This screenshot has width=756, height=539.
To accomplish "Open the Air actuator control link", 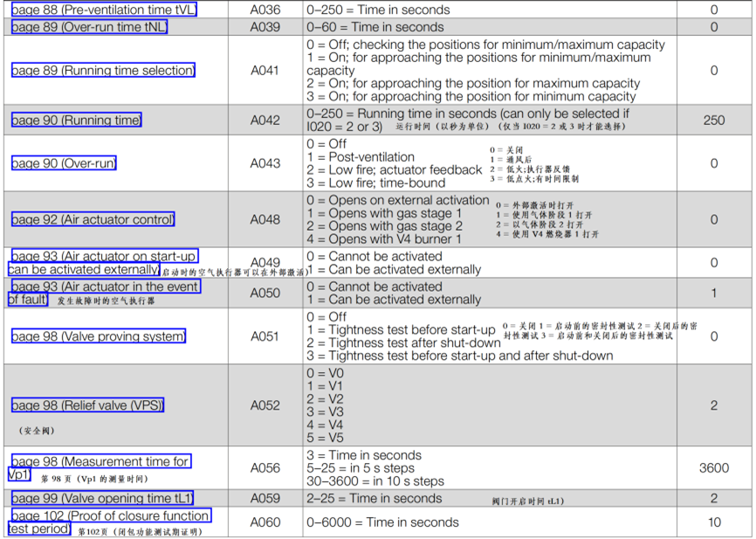I will 93,219.
